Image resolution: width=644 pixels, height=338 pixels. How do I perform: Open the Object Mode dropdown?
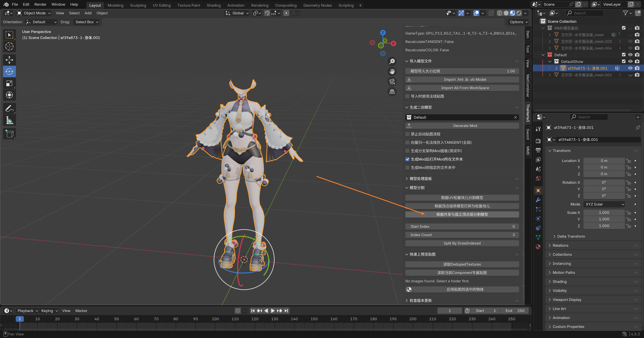pyautogui.click(x=34, y=13)
